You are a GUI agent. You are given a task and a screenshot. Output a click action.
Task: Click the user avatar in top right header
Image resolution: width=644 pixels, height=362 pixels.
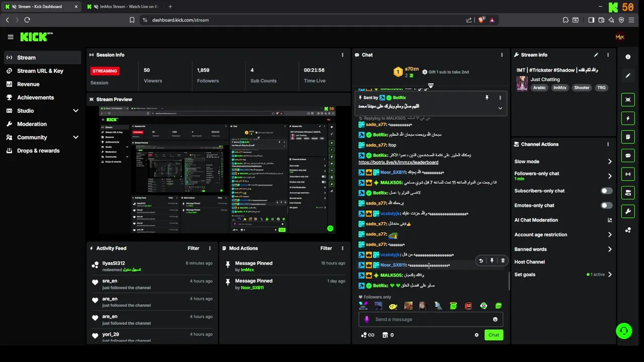620,37
